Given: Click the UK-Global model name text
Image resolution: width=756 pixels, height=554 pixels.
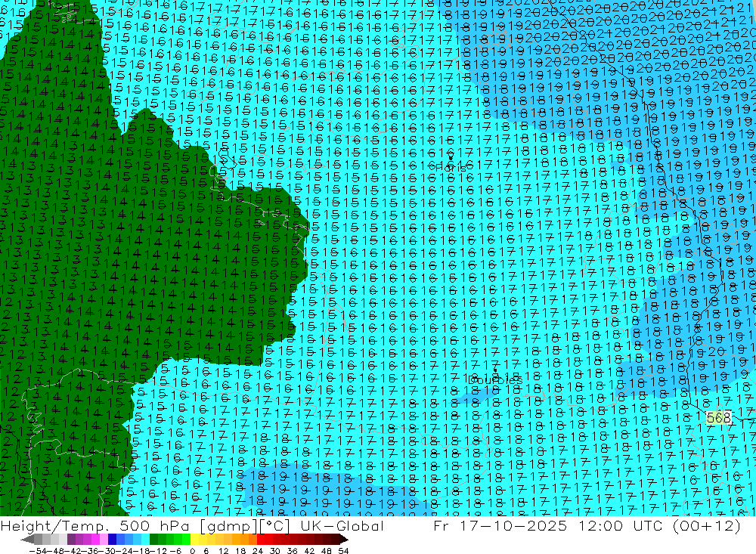Looking at the screenshot, I should click(x=342, y=526).
